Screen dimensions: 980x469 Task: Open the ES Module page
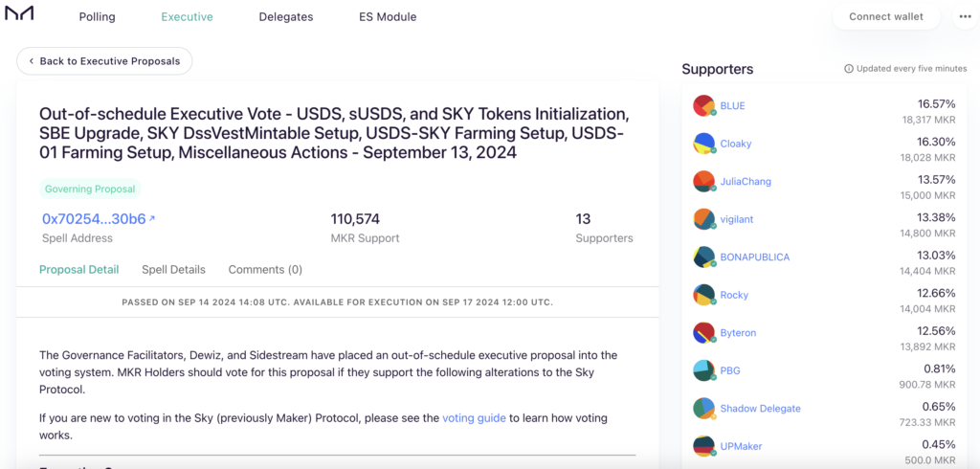point(388,17)
